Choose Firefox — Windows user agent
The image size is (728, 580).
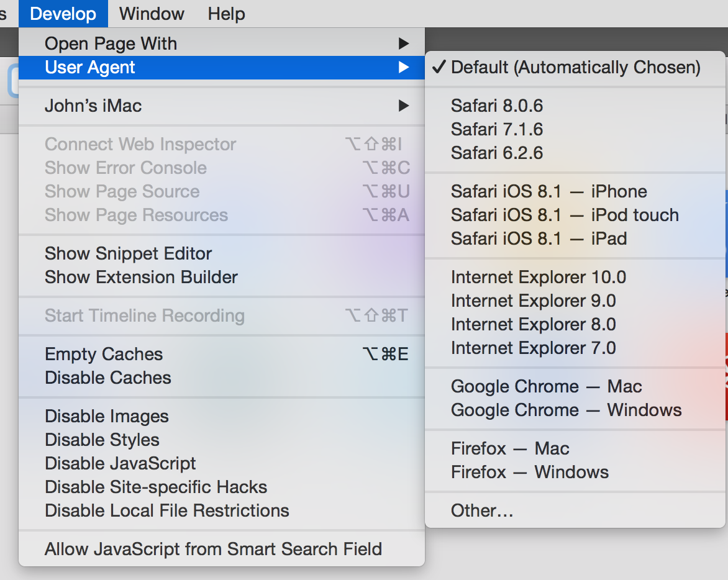click(575, 473)
